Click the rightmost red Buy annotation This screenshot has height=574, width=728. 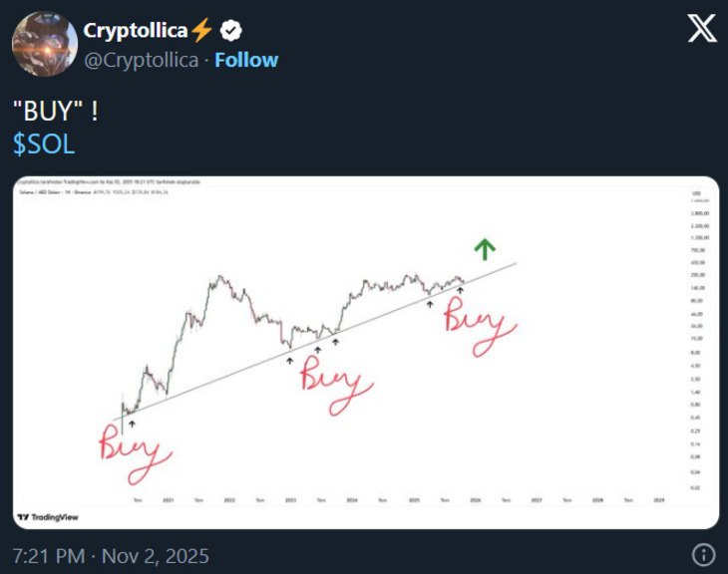pyautogui.click(x=480, y=327)
